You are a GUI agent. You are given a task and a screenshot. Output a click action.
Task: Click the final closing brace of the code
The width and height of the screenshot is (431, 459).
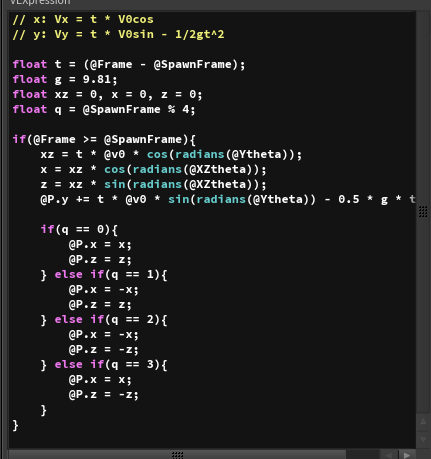(x=15, y=425)
